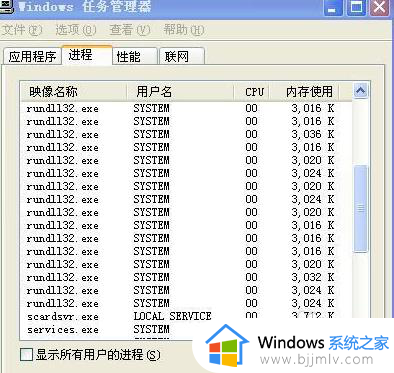Select the 进程 tab
The width and height of the screenshot is (394, 373).
coord(87,55)
